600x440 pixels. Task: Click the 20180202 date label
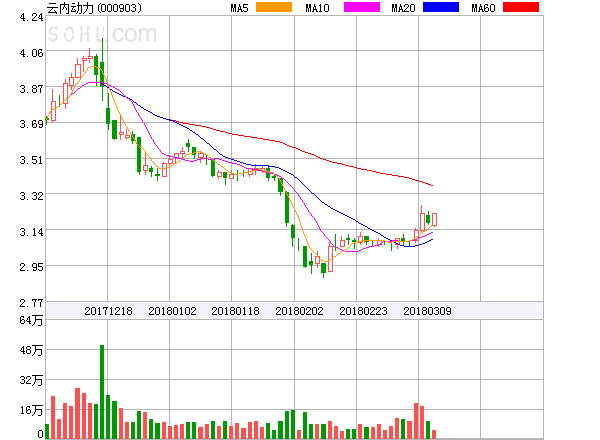(x=299, y=311)
